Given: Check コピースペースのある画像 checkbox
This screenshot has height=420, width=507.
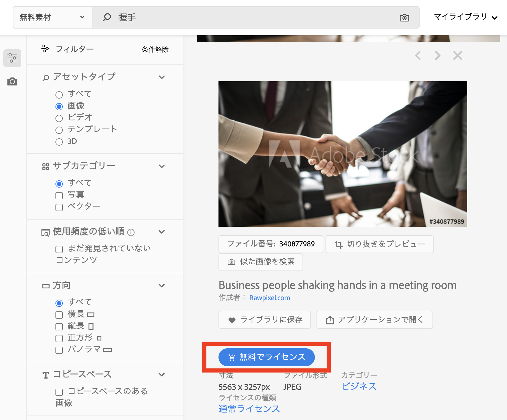Looking at the screenshot, I should click(59, 392).
